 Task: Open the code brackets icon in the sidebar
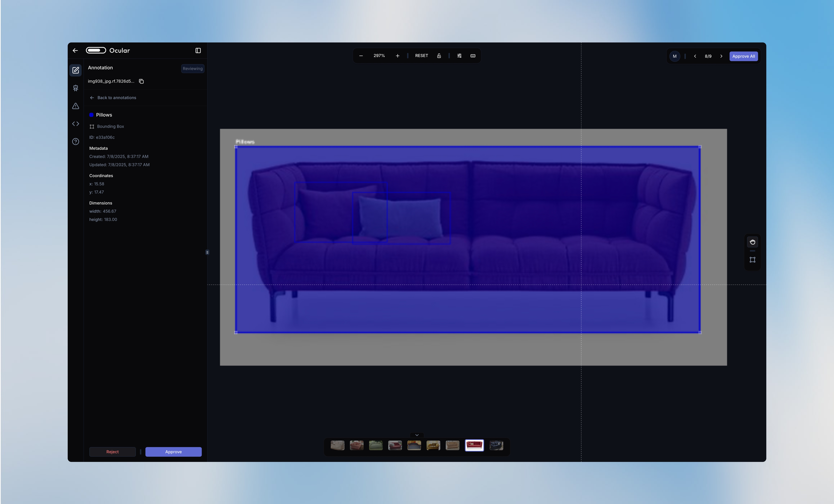pyautogui.click(x=76, y=124)
